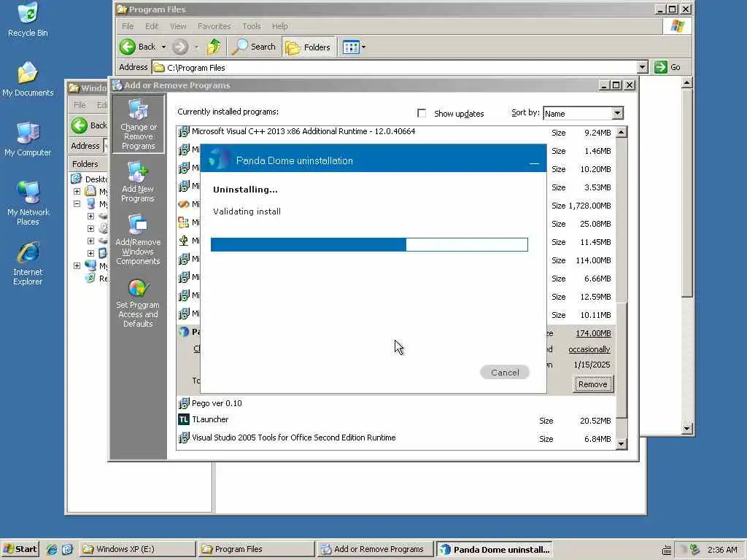747x560 pixels.
Task: Click 174.00MB size link
Action: [593, 333]
